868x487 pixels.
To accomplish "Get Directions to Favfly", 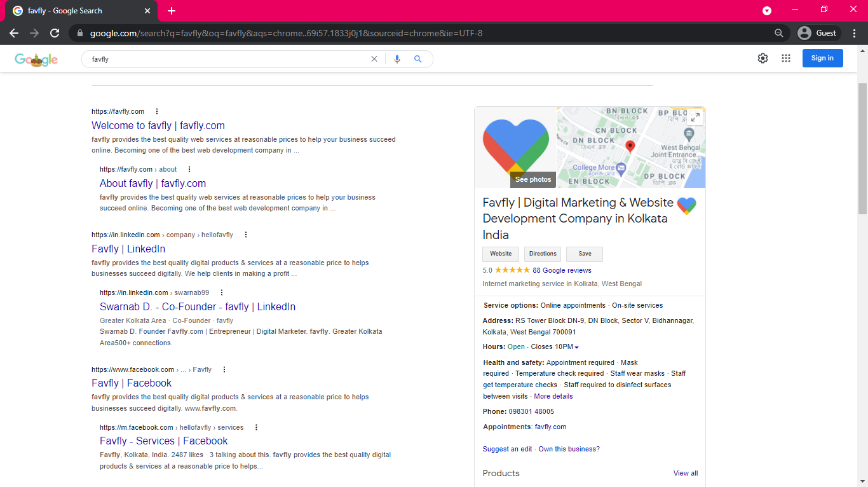I will click(x=543, y=254).
